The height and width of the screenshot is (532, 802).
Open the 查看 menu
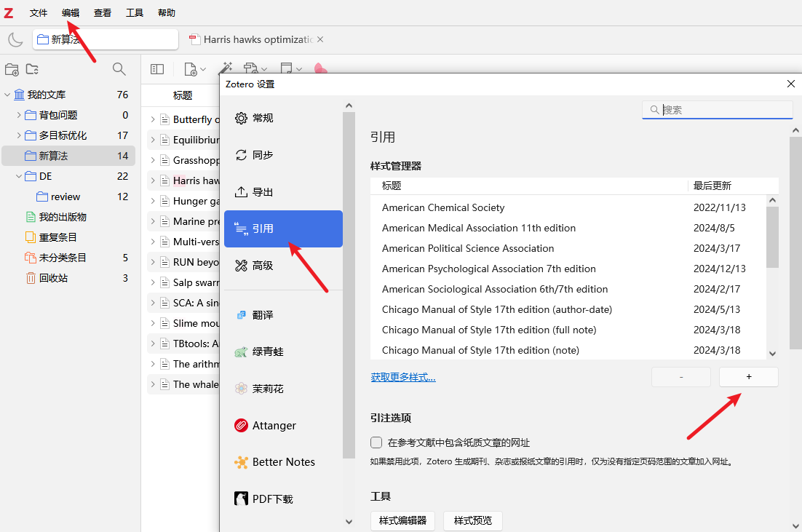click(103, 13)
